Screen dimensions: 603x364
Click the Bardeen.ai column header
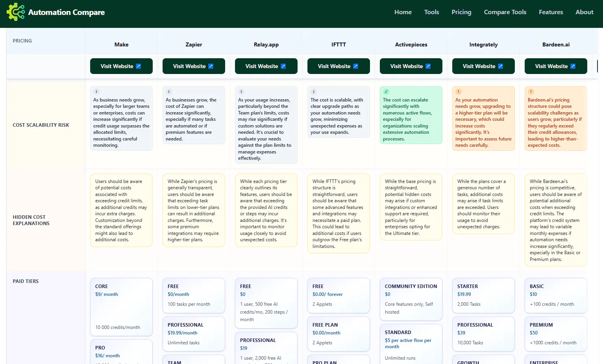[x=556, y=44]
